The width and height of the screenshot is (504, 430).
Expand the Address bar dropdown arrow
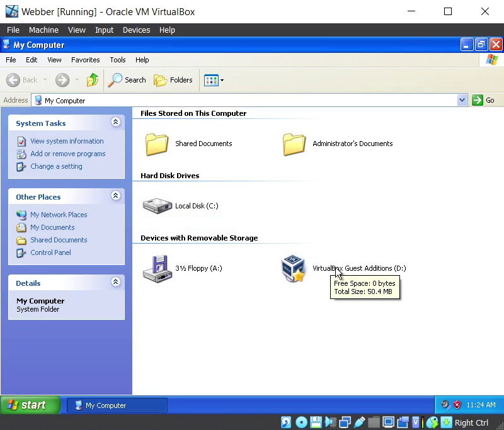click(x=462, y=100)
